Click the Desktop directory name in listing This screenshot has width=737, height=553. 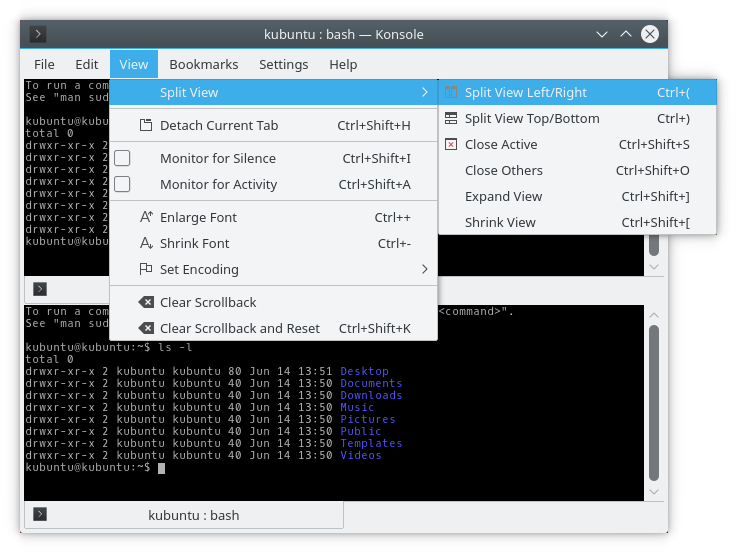(364, 371)
